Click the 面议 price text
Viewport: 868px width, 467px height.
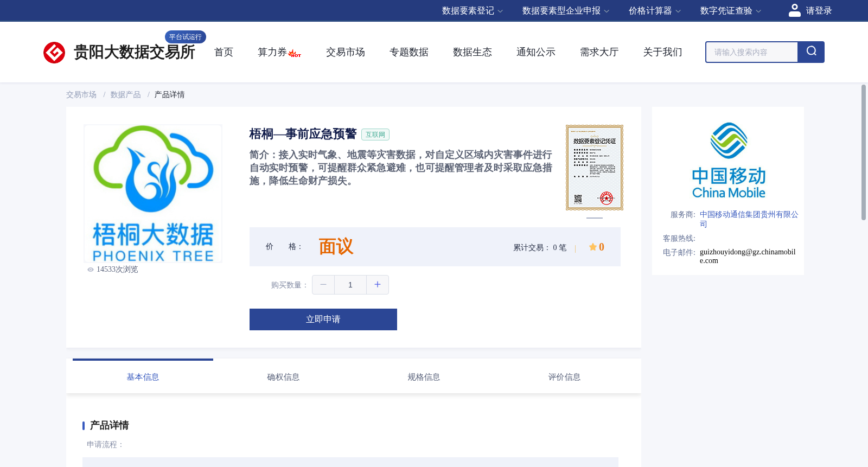(336, 247)
